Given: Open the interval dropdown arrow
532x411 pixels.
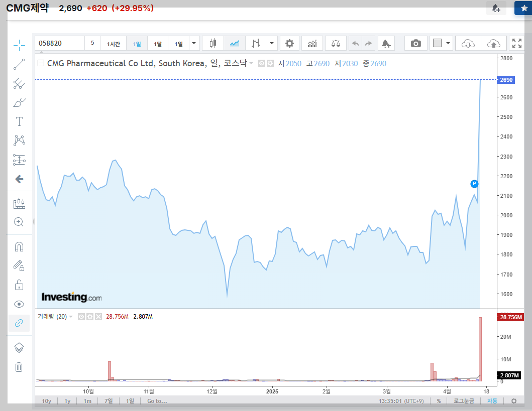Looking at the screenshot, I should coord(194,43).
